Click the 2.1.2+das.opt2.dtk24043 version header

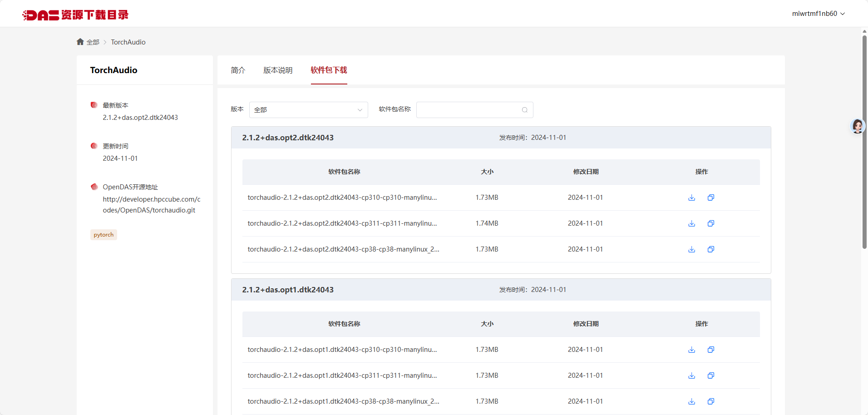click(288, 138)
